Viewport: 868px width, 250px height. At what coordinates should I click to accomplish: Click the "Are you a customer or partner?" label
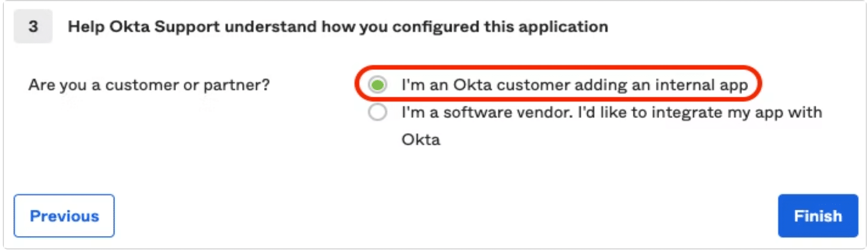tap(150, 86)
